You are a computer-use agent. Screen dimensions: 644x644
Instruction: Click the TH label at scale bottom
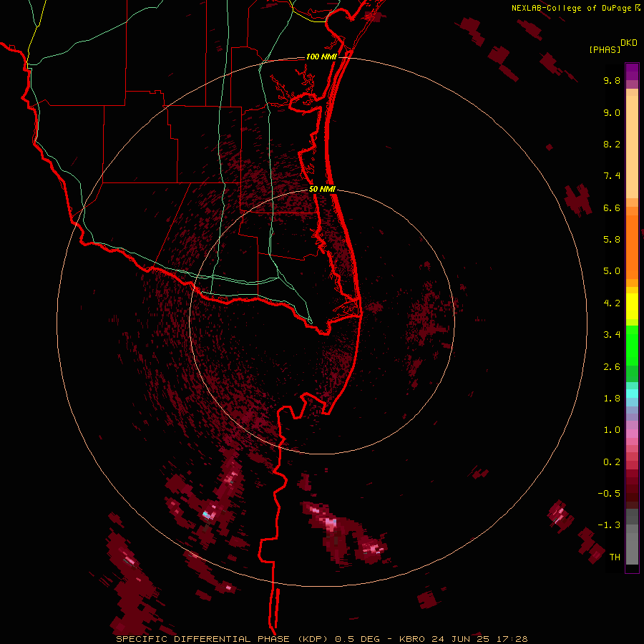(615, 557)
